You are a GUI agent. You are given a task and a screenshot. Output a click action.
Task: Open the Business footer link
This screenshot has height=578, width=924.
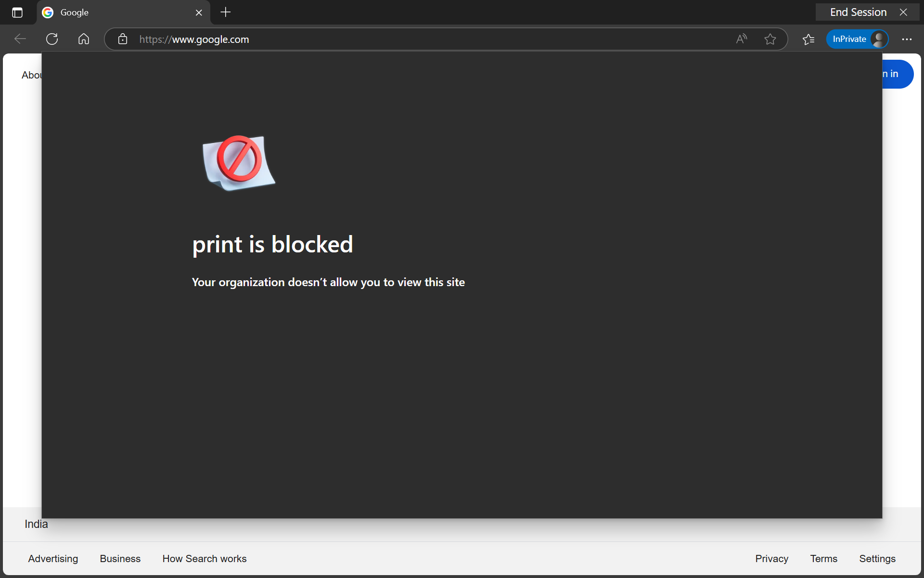pos(120,559)
